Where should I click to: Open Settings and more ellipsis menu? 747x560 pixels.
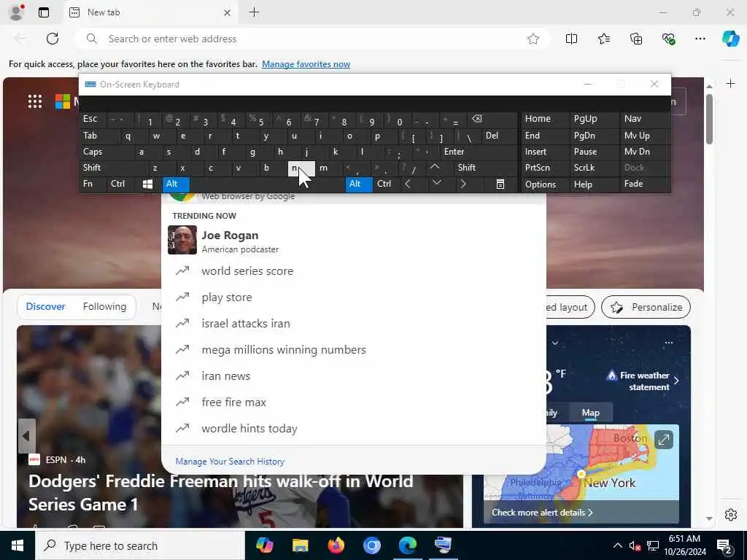pyautogui.click(x=700, y=39)
